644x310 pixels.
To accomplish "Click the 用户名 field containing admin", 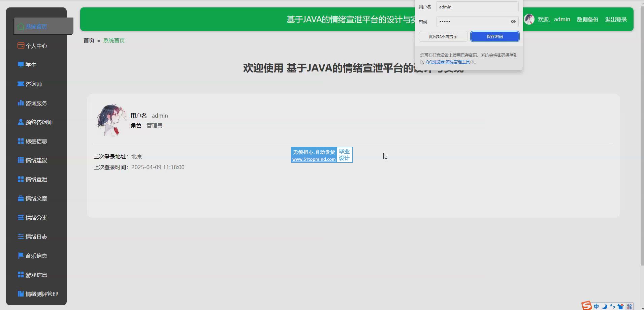I will pyautogui.click(x=477, y=7).
